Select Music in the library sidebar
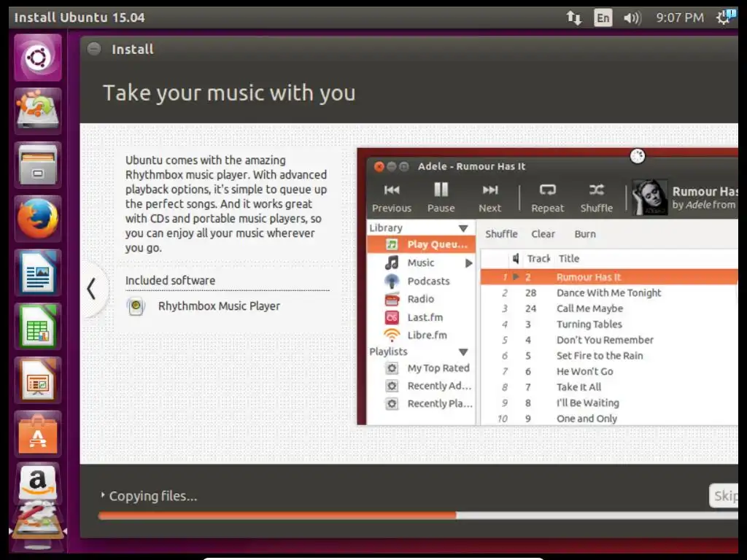Screen dimensions: 747x560 coord(421,262)
